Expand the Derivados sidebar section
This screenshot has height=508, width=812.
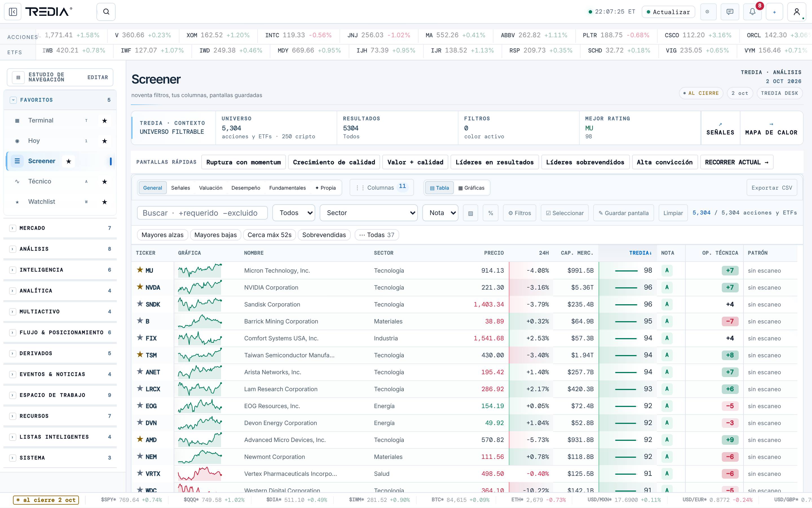(60, 353)
